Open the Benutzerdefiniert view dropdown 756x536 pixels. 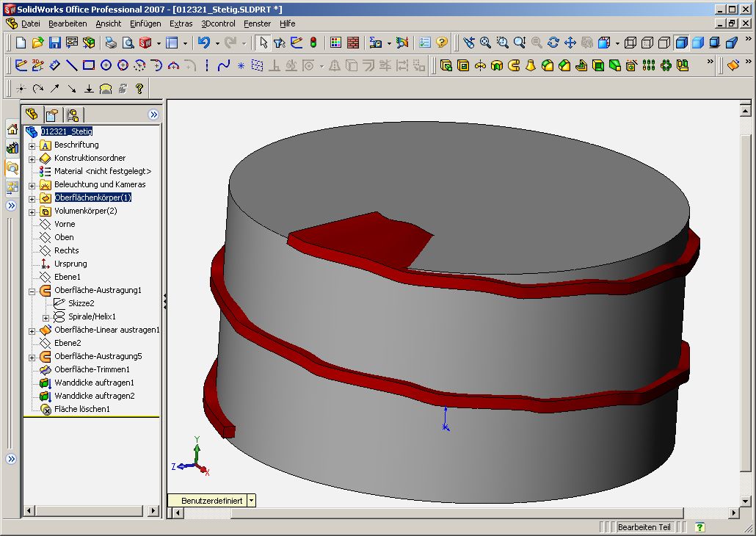pyautogui.click(x=252, y=500)
